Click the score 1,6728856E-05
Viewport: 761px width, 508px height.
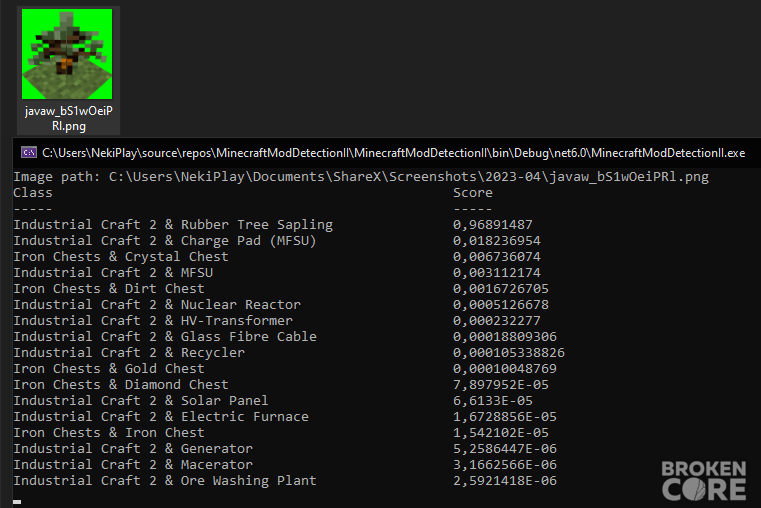coord(505,417)
